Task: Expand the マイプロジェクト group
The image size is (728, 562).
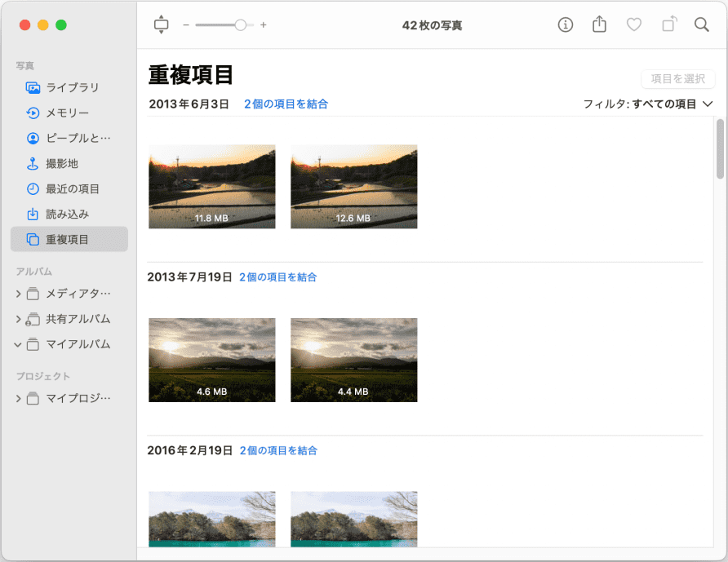Action: [x=19, y=398]
